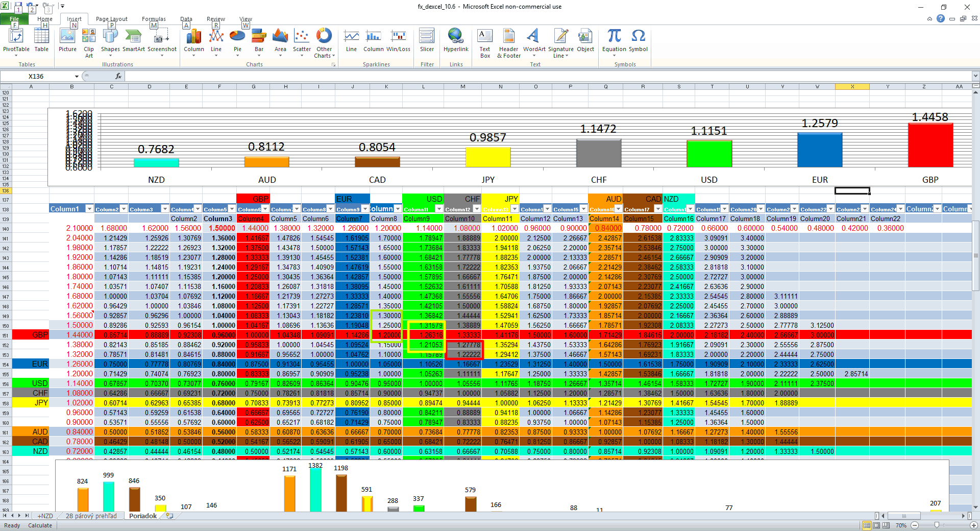The height and width of the screenshot is (531, 980).
Task: Open Column12 CHF filter dropdown
Action: [477, 209]
